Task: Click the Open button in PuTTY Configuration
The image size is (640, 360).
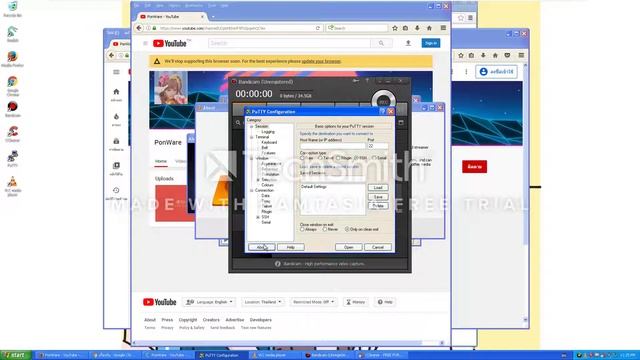Action: point(349,247)
